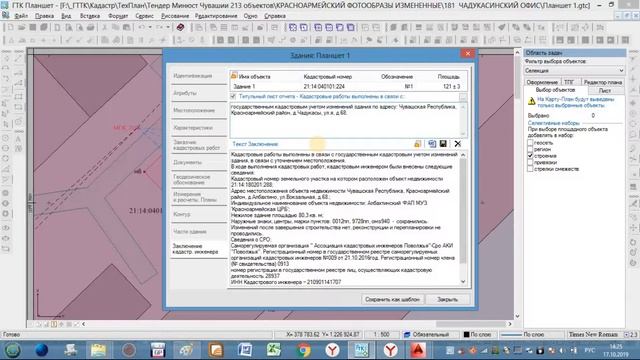Open the Файл menu
The height and width of the screenshot is (360, 640).
21,16
